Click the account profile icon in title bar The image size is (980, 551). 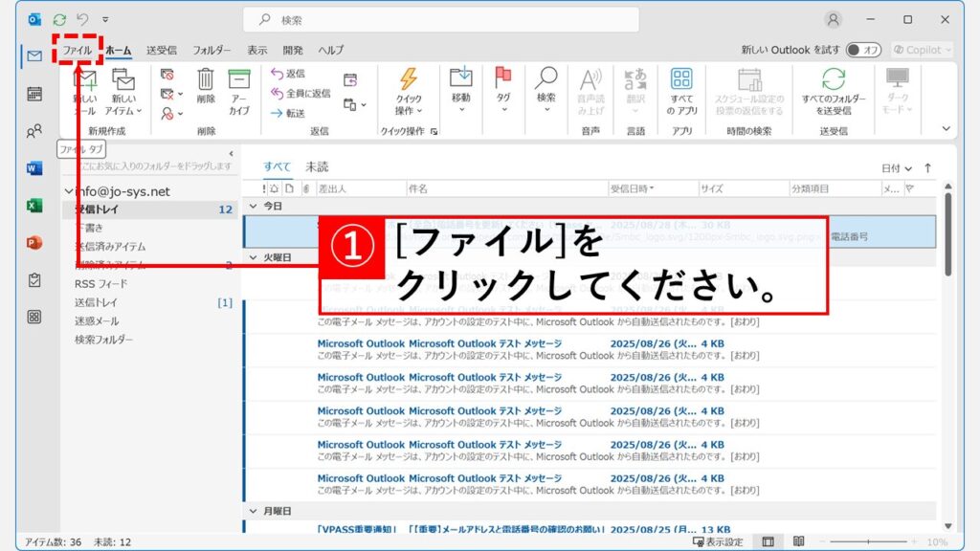834,20
